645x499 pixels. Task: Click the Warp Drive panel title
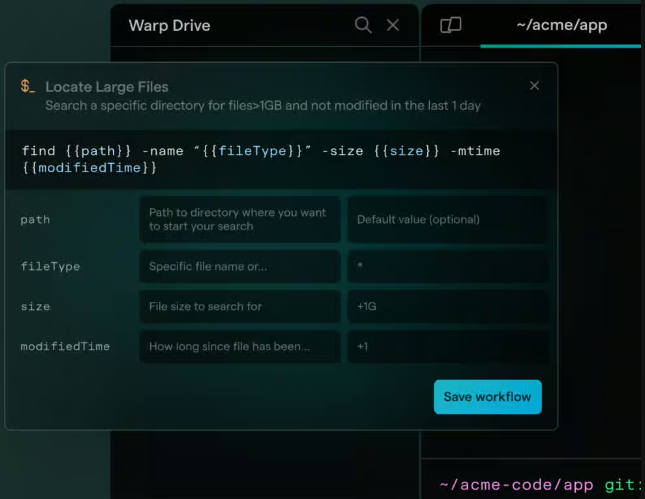click(x=169, y=26)
